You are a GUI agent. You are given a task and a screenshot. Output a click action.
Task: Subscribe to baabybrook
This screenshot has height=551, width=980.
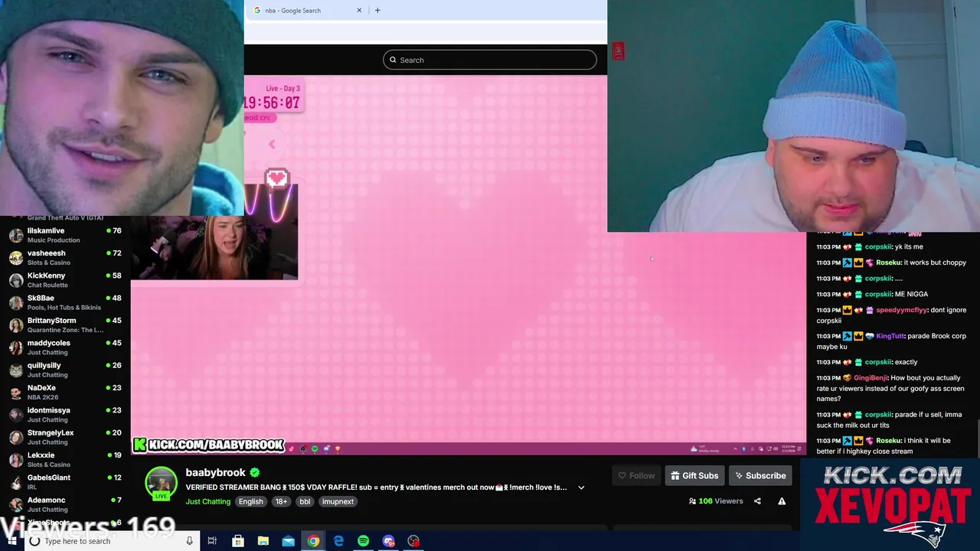click(x=760, y=475)
